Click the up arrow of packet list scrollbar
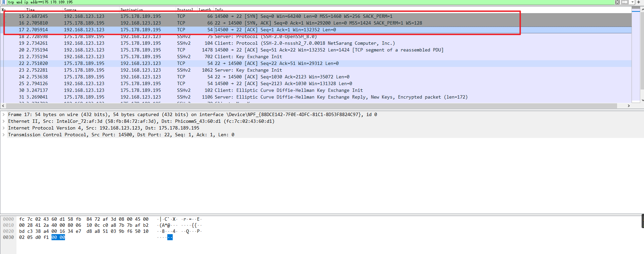This screenshot has width=644, height=254. [643, 9]
